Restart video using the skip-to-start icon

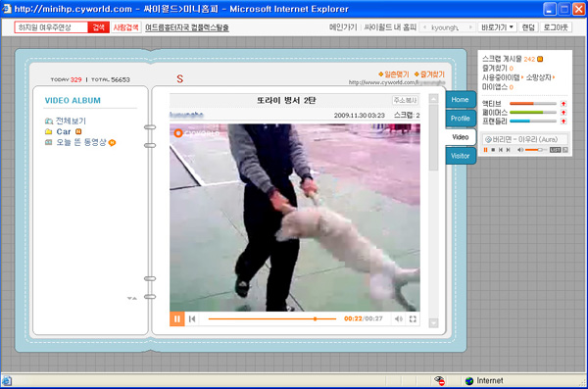[x=192, y=318]
